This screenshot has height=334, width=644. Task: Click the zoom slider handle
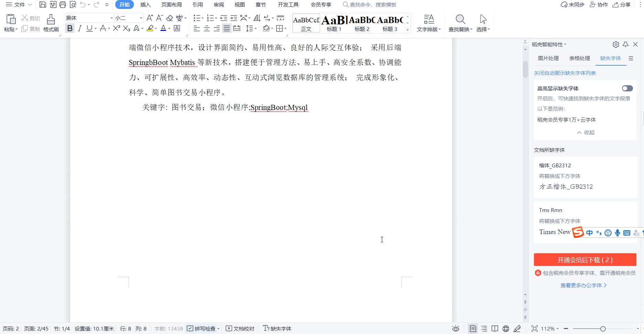[x=603, y=329]
